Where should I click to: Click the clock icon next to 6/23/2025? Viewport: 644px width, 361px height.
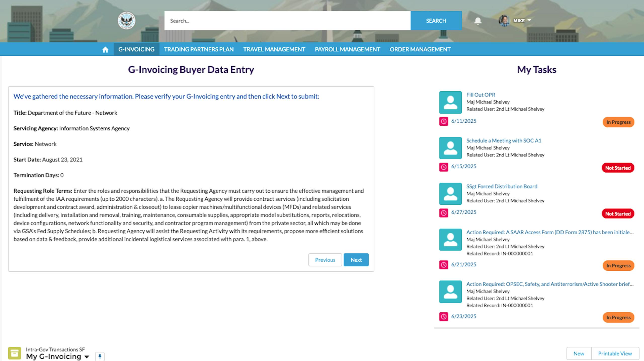pos(444,317)
